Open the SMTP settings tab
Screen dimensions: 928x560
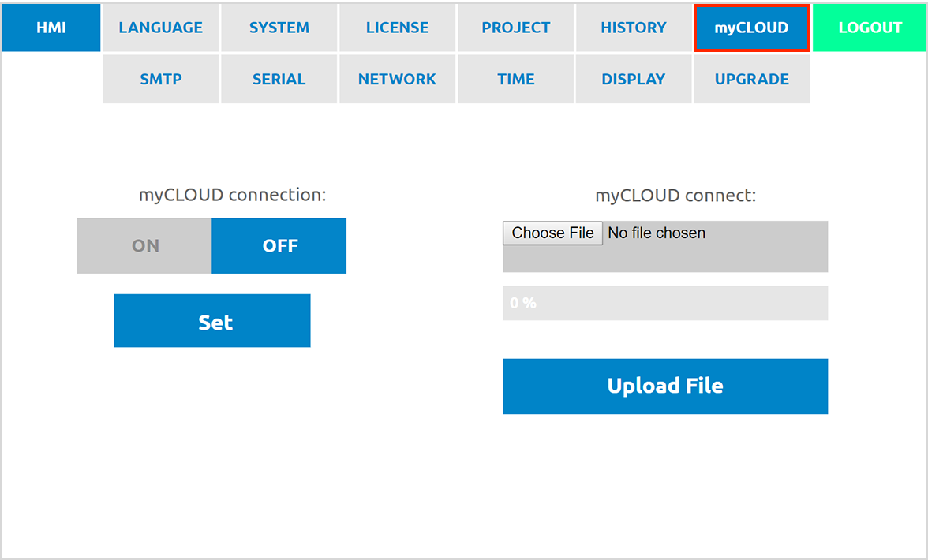[160, 79]
